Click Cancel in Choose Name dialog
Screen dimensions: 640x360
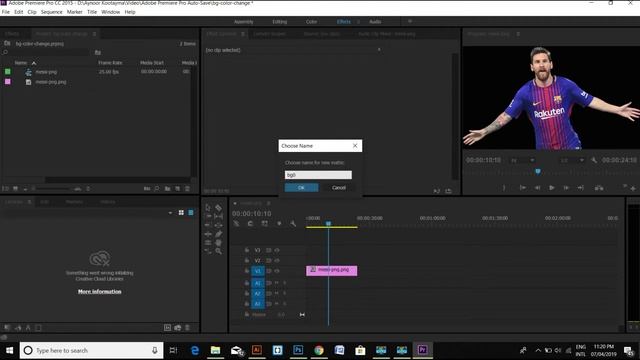coord(339,188)
